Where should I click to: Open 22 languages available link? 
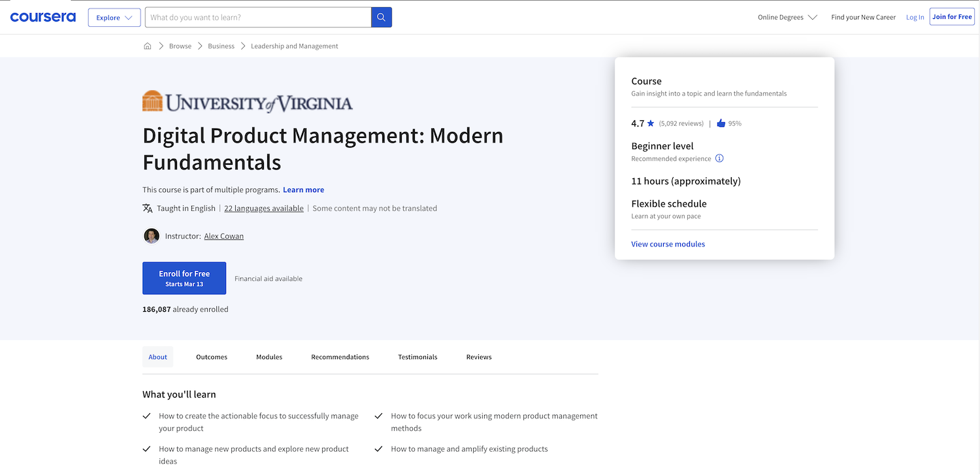[x=264, y=209]
